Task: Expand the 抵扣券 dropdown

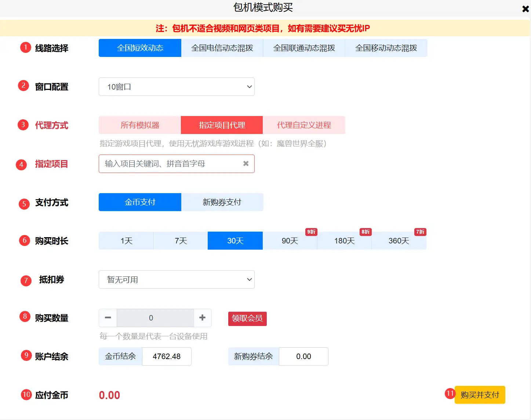Action: click(x=177, y=280)
